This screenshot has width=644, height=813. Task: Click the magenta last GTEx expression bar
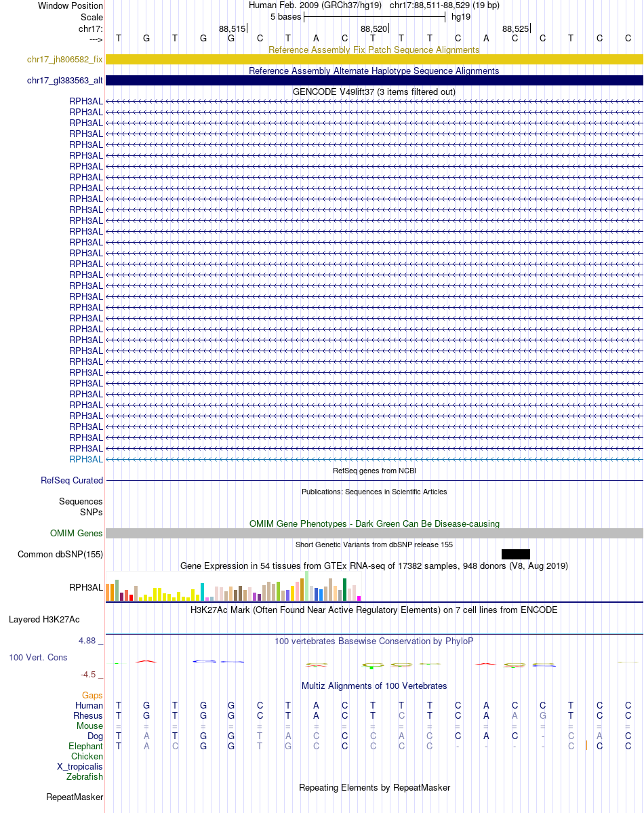pyautogui.click(x=359, y=598)
